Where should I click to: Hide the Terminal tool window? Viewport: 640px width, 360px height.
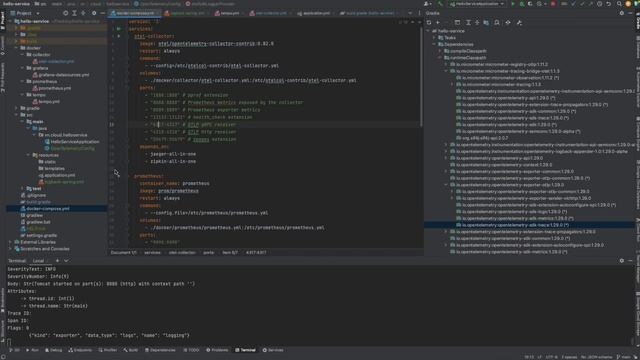point(631,260)
